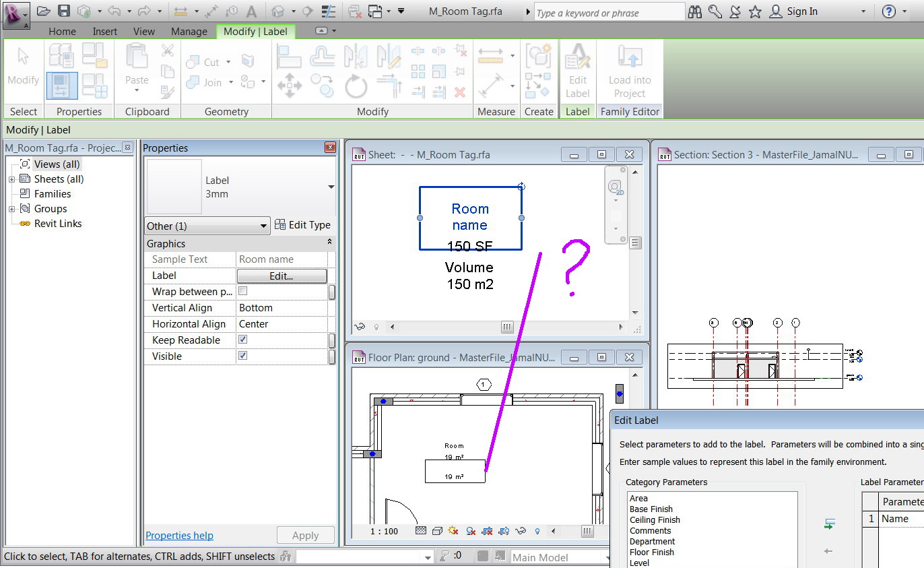Open the Manage ribbon tab
924x568 pixels.
point(189,31)
